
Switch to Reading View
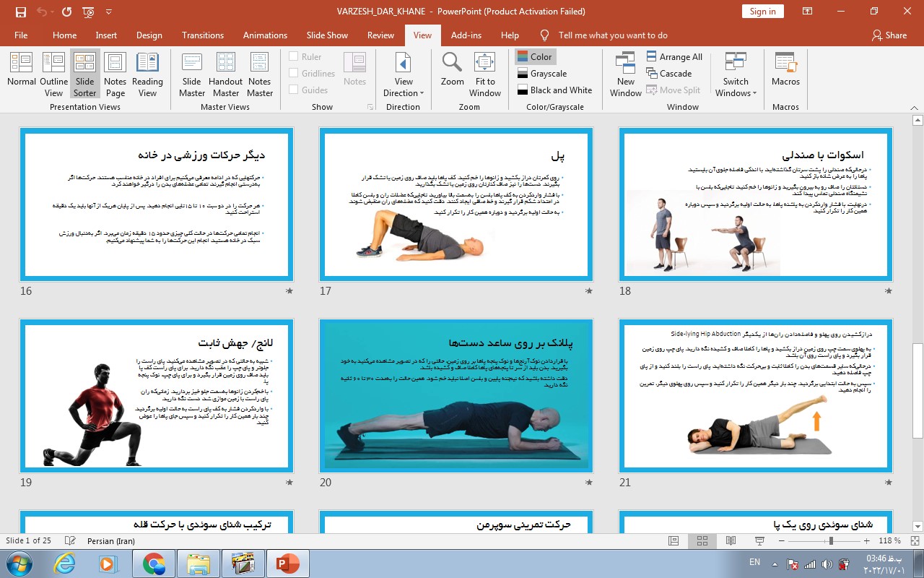[x=147, y=72]
